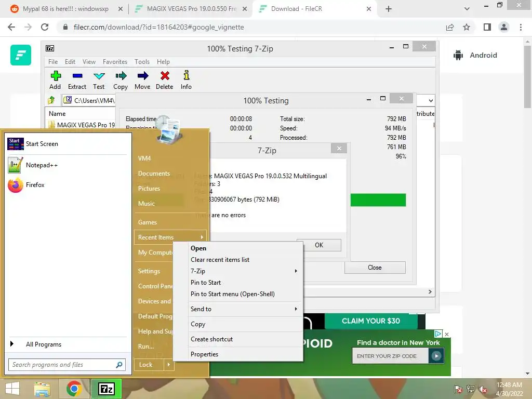Click the ENTER YOUR ZIP CODE field
Image resolution: width=532 pixels, height=399 pixels.
point(390,356)
